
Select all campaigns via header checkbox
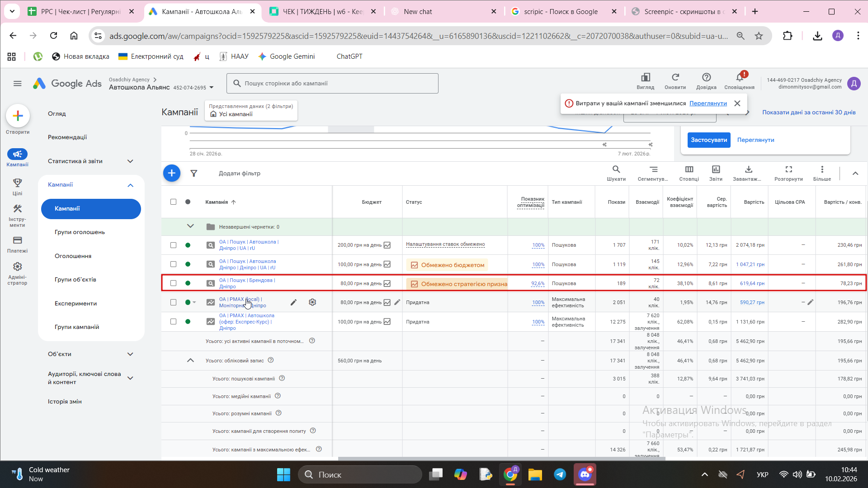173,202
